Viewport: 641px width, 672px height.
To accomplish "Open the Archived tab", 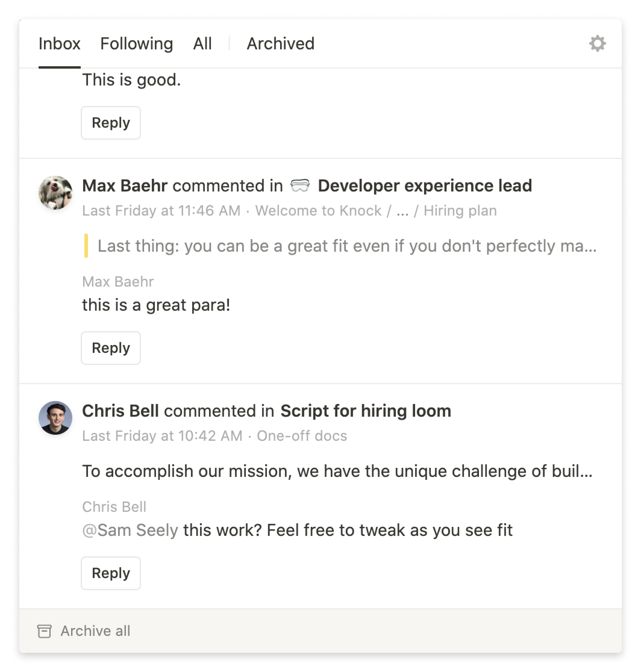I will 280,44.
